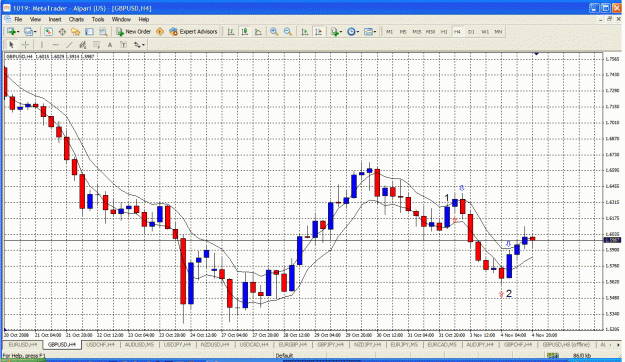The image size is (625, 362).
Task: Select the D1 timeframe
Action: (x=471, y=31)
